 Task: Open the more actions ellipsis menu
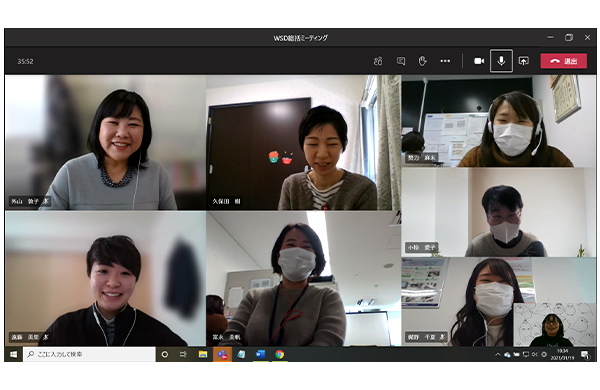[445, 61]
